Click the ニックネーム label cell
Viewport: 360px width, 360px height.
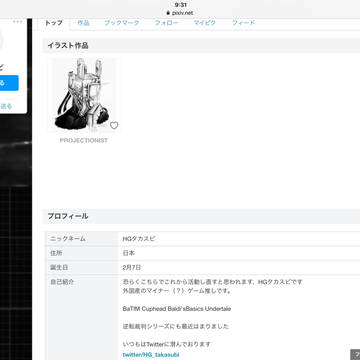[x=81, y=239]
